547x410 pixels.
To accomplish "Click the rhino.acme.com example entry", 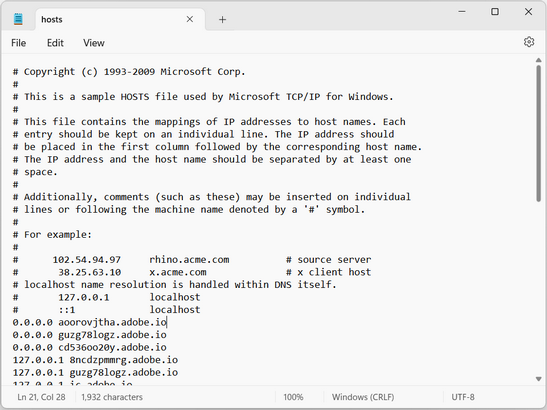I will pos(189,260).
